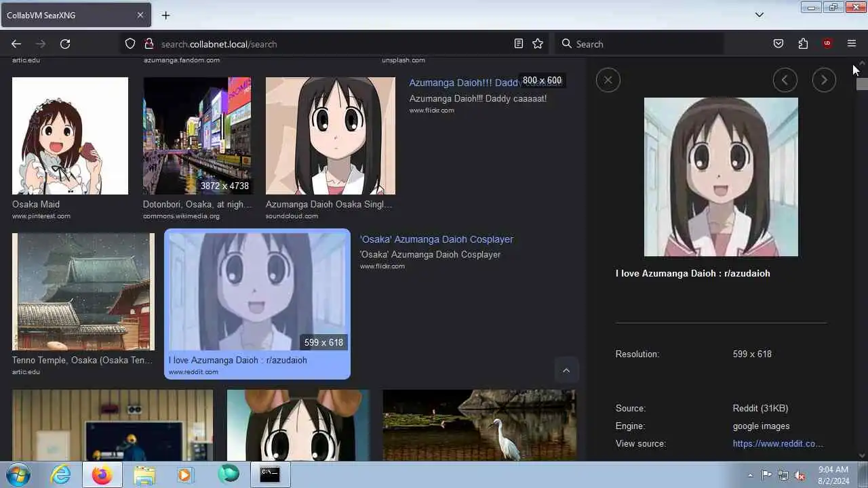The image size is (868, 488).
Task: Select I love Azumanga Daioh thumbnail
Action: pyautogui.click(x=257, y=291)
